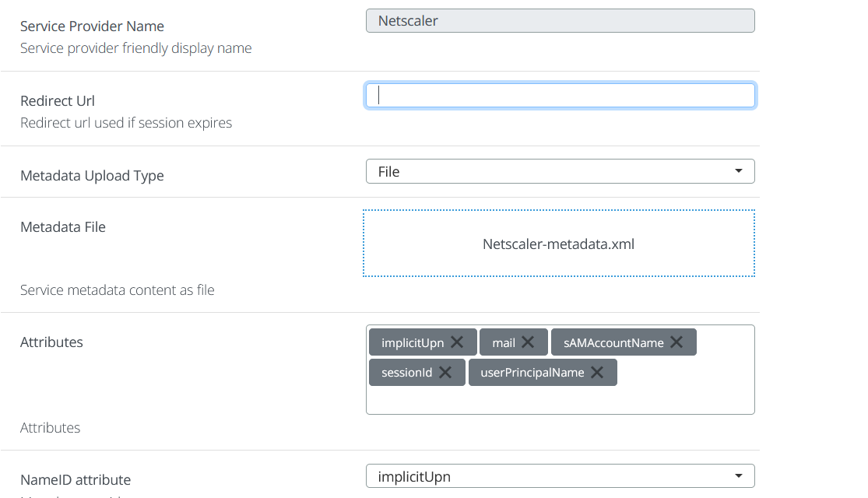Screen dimensions: 868x498
Task: Select the userPrincipalName chip label
Action: tap(531, 372)
